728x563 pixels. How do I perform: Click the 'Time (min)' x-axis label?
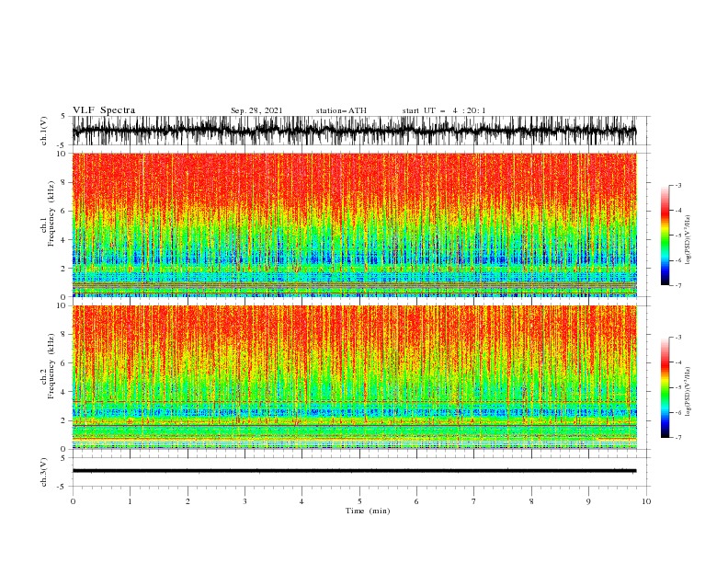click(x=368, y=511)
